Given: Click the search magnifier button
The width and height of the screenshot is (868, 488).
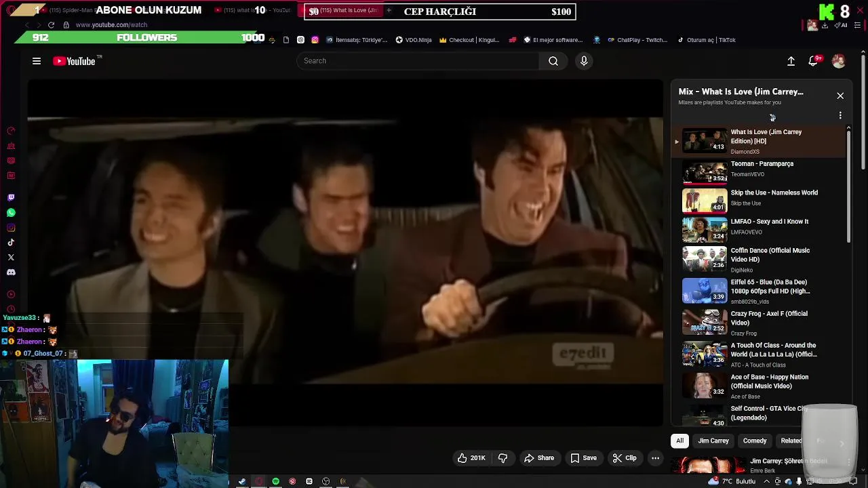Looking at the screenshot, I should click(553, 61).
